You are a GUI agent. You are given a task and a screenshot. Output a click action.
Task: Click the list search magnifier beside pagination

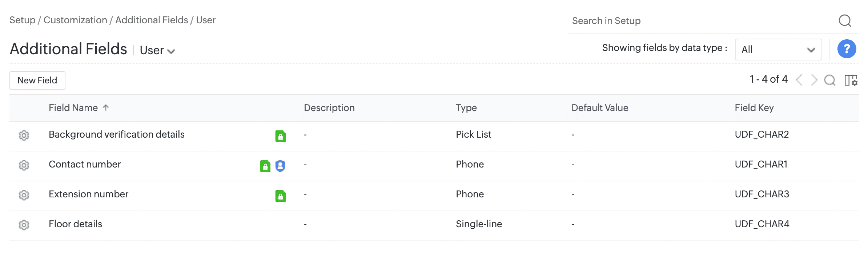(x=830, y=80)
